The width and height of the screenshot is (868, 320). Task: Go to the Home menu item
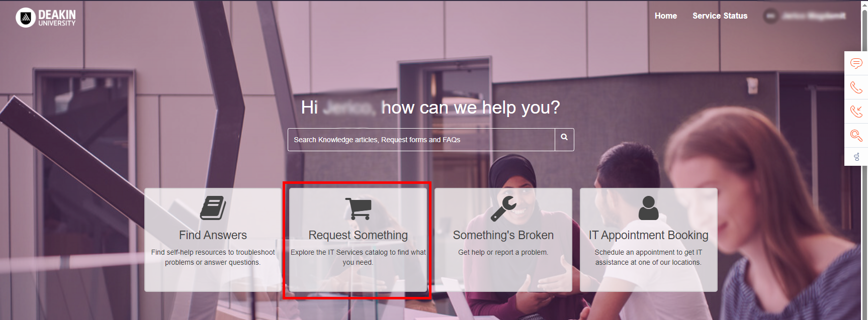pos(666,16)
